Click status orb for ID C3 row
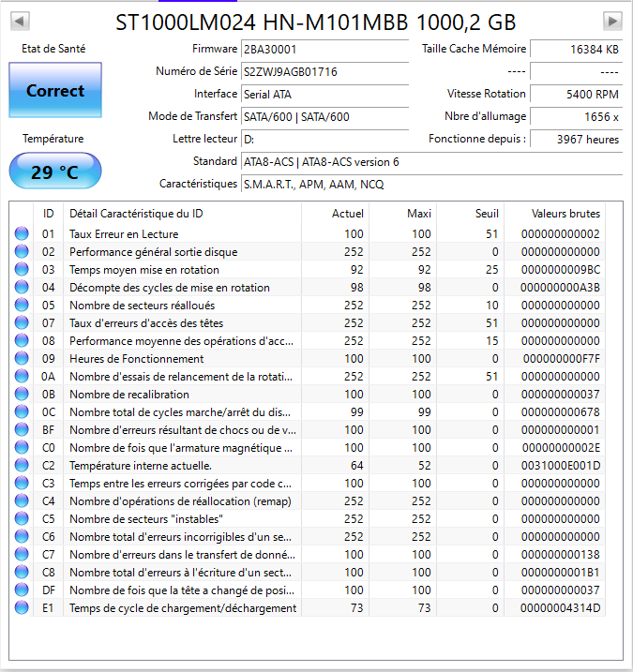 22,483
